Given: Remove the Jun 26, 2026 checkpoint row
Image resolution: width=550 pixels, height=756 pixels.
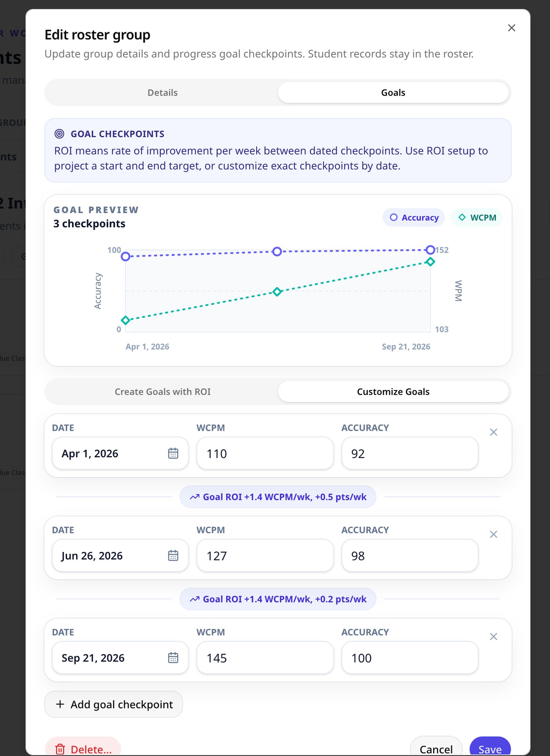Looking at the screenshot, I should point(493,534).
